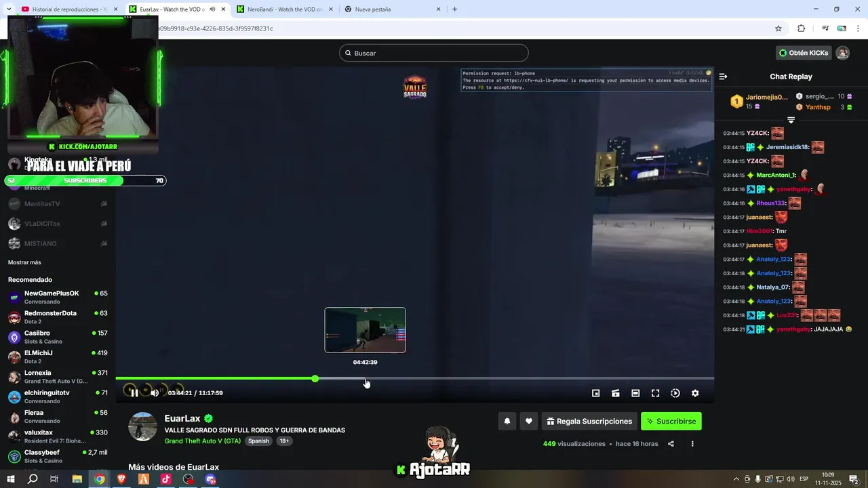The height and width of the screenshot is (488, 868).
Task: Open offline VLaDiCiTox followed channel
Action: tap(58, 224)
